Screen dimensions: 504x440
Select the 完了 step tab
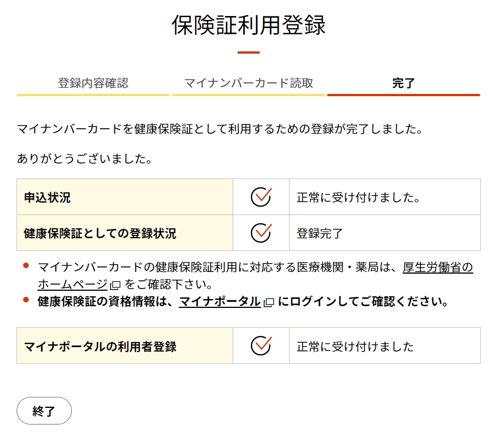pos(403,83)
